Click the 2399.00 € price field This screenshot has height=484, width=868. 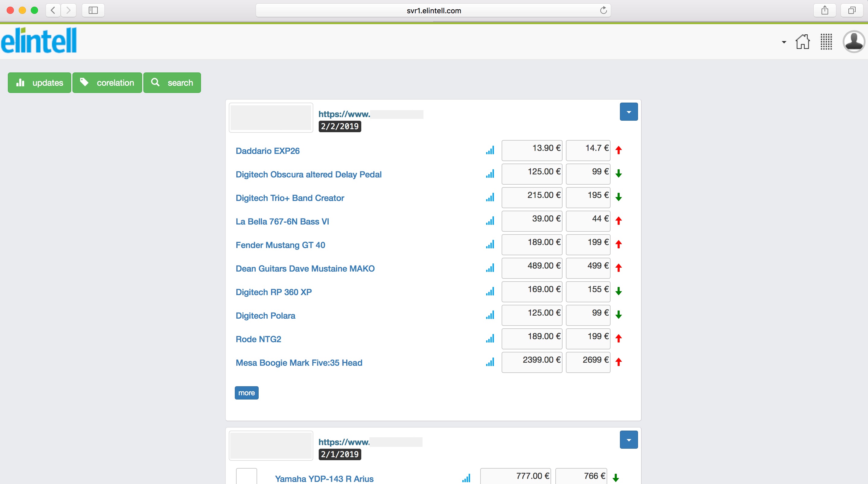pyautogui.click(x=532, y=362)
